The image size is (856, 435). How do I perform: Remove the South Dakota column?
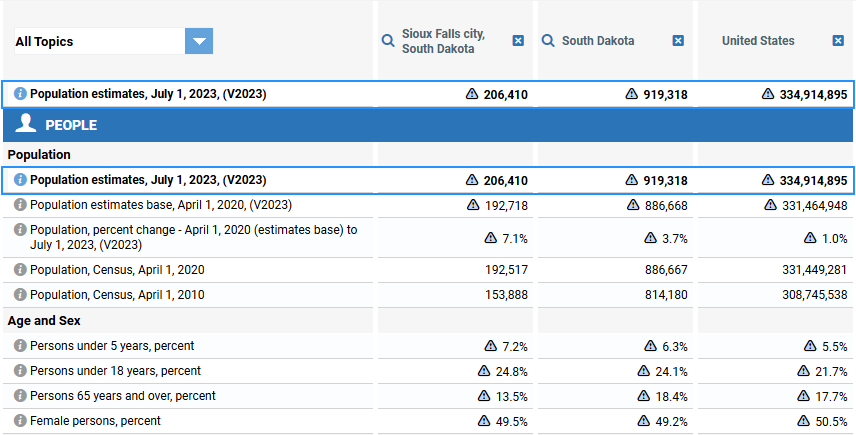(678, 41)
